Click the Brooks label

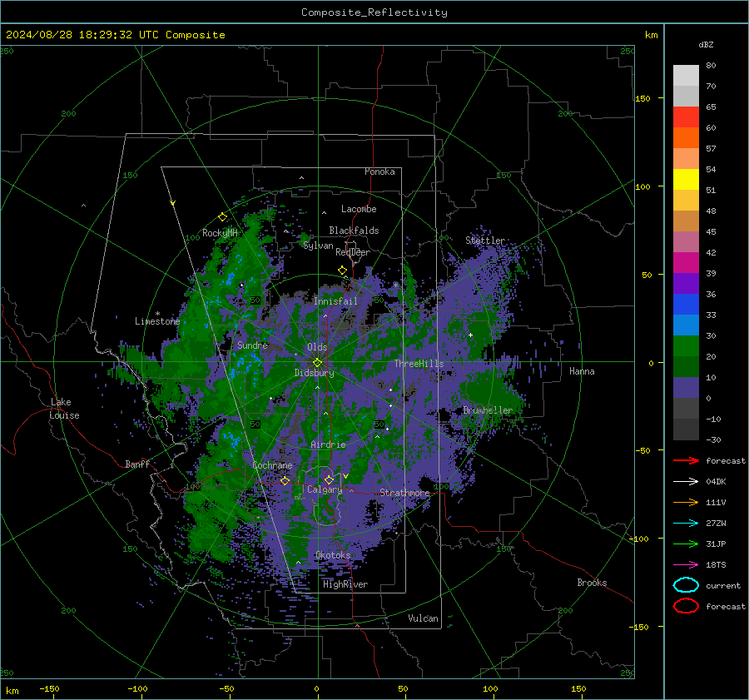pos(592,583)
